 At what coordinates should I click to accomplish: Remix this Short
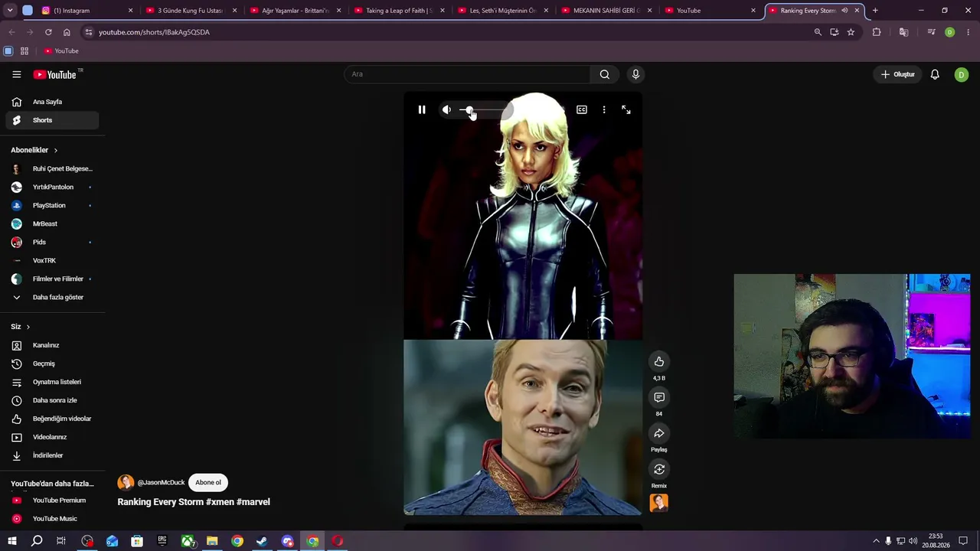(659, 469)
